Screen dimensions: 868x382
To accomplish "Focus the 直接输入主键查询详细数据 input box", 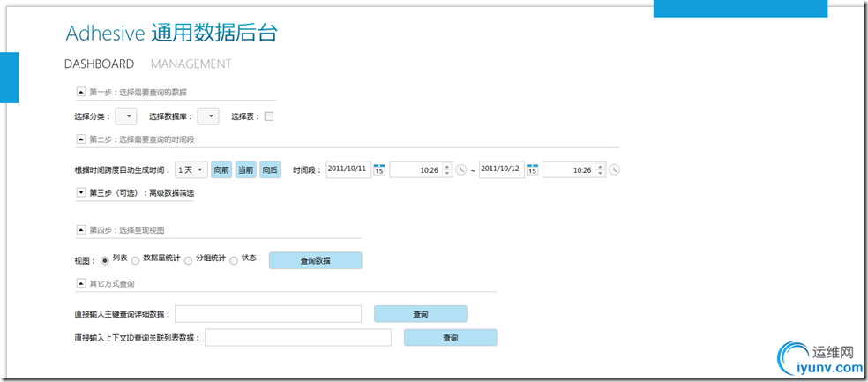I will pos(268,314).
